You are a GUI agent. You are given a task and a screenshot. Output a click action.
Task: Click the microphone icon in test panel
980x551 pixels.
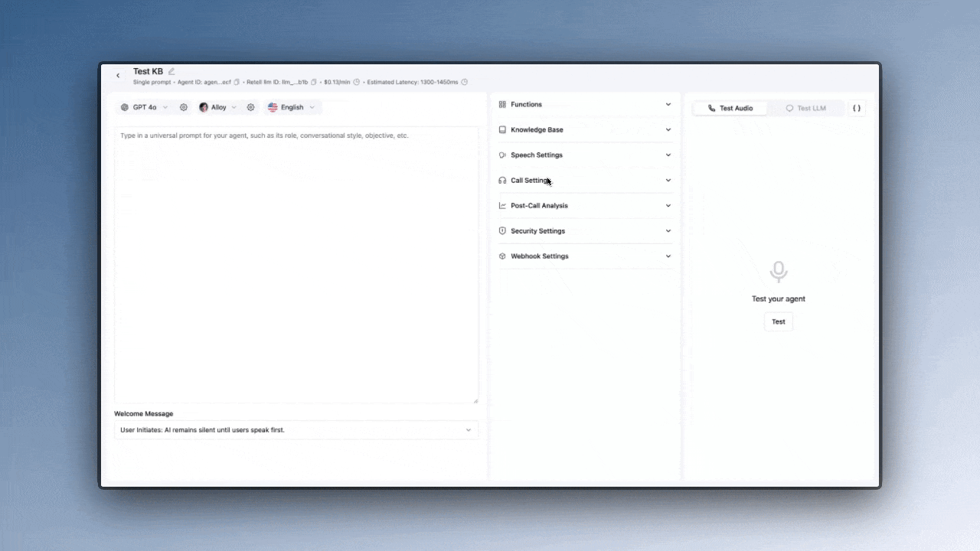tap(779, 272)
